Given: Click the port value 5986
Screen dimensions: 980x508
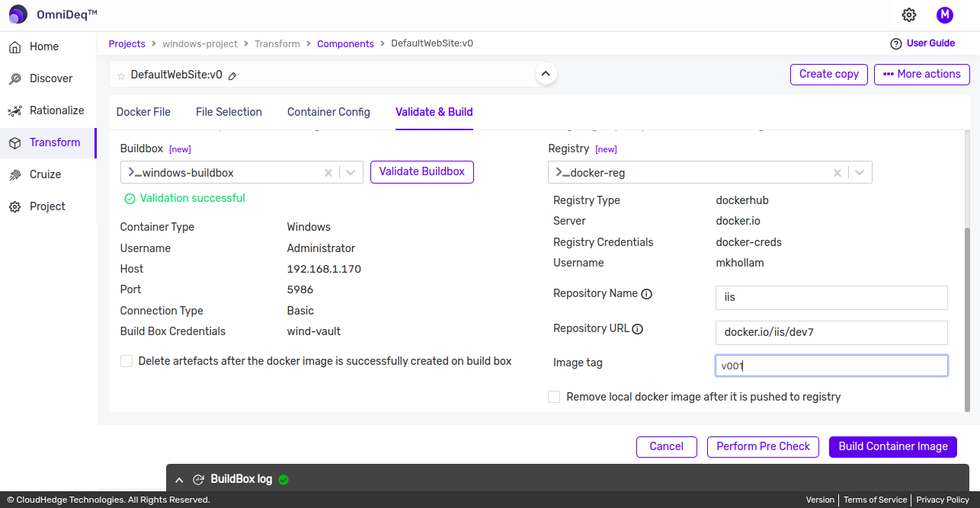Looking at the screenshot, I should click(300, 290).
